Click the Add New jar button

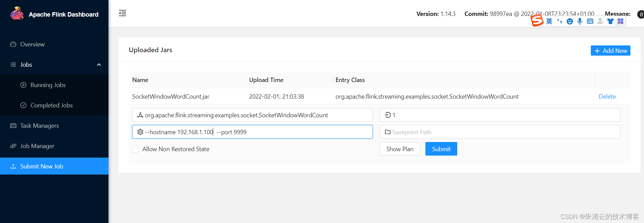coord(610,50)
